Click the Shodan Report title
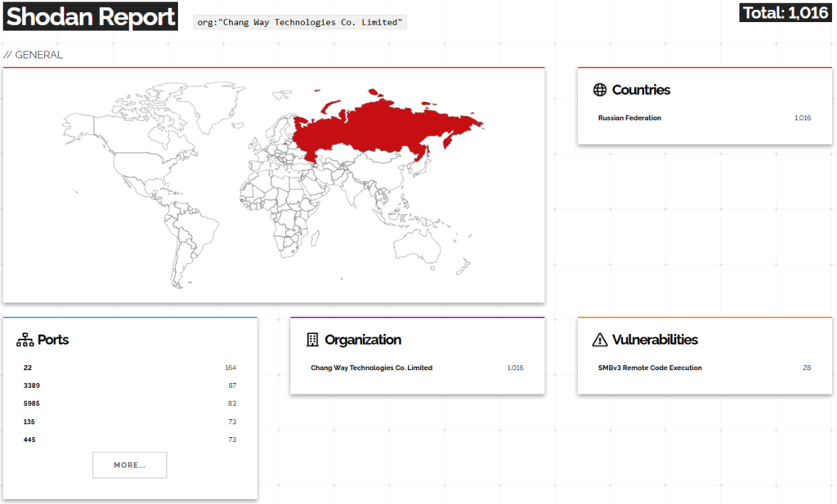837x504 pixels. [x=91, y=16]
